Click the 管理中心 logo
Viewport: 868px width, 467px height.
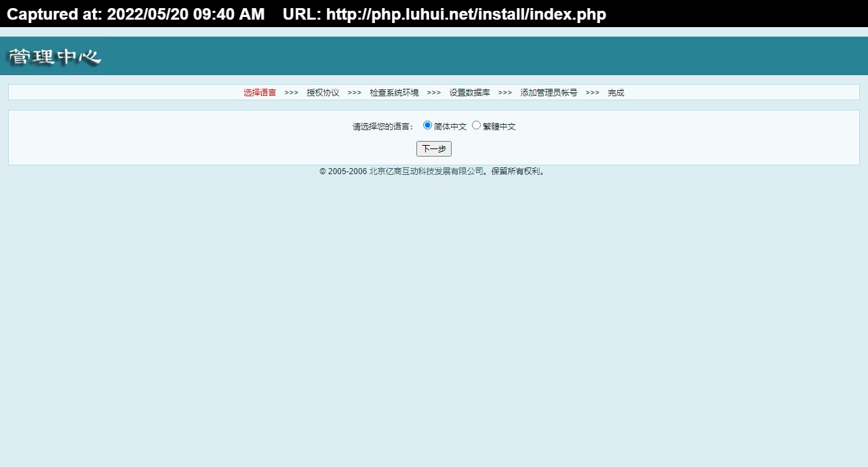[x=54, y=57]
